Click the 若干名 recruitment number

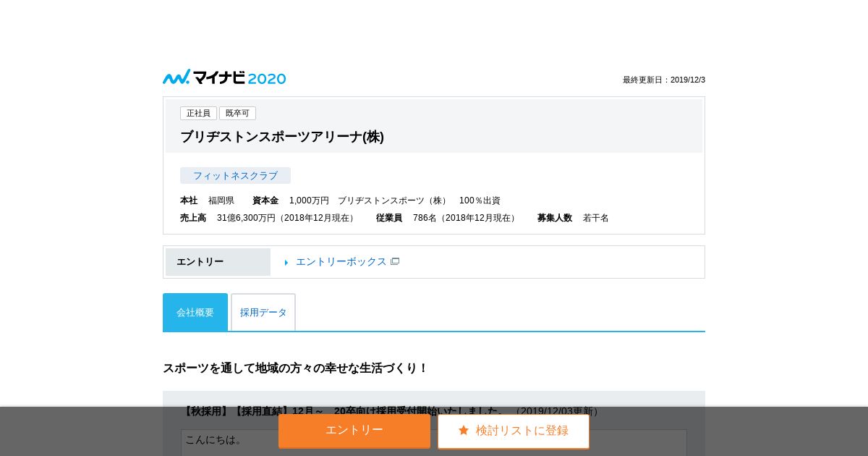pyautogui.click(x=596, y=218)
